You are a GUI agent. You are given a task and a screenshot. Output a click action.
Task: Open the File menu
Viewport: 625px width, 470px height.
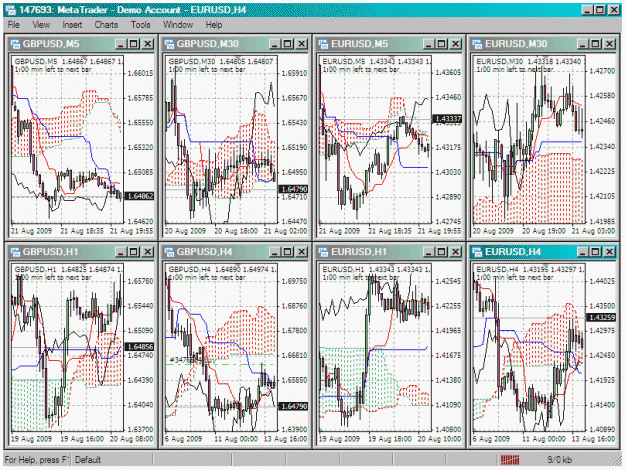14,25
